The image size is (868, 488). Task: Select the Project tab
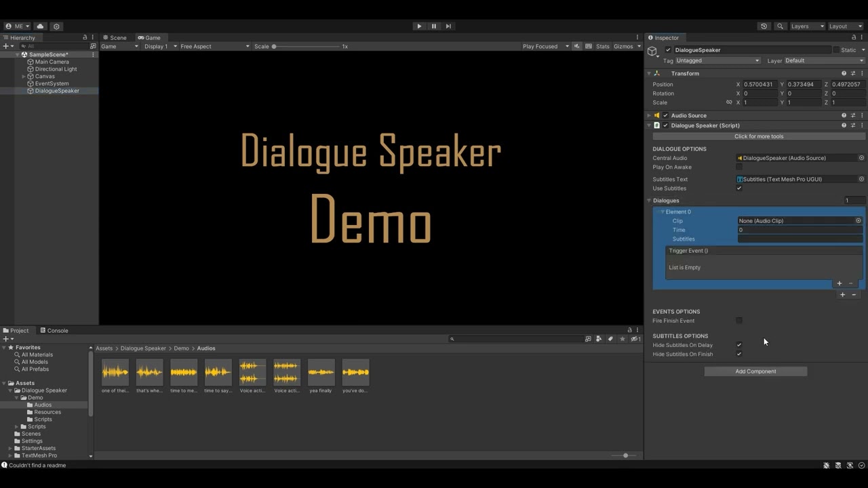[x=16, y=331]
